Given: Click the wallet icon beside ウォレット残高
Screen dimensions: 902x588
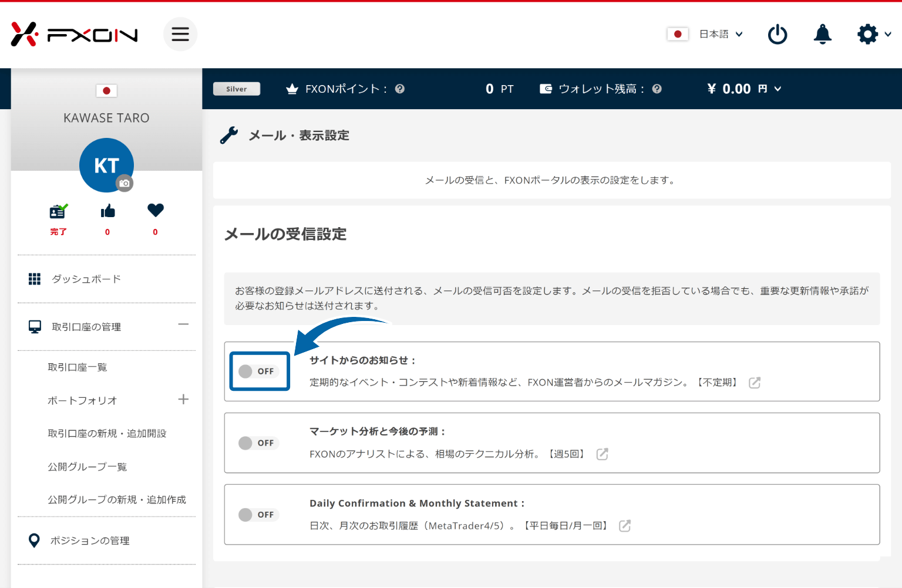Looking at the screenshot, I should click(x=546, y=89).
